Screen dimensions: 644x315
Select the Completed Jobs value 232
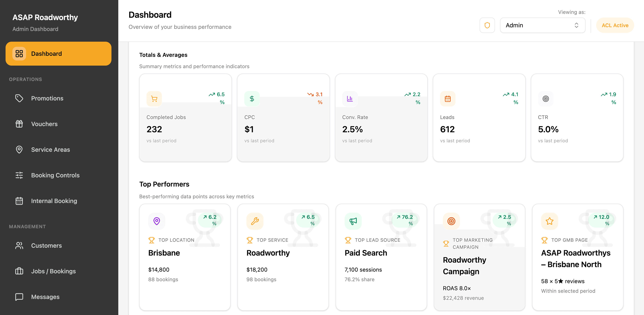point(154,129)
